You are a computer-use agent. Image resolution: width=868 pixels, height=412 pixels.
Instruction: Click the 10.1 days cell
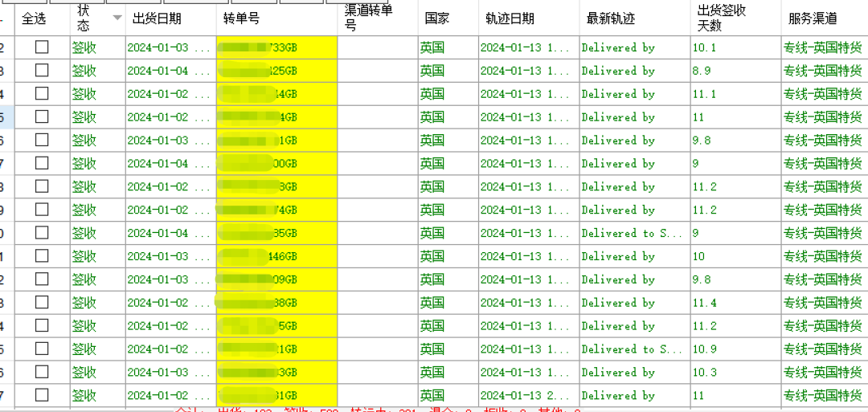[735, 47]
